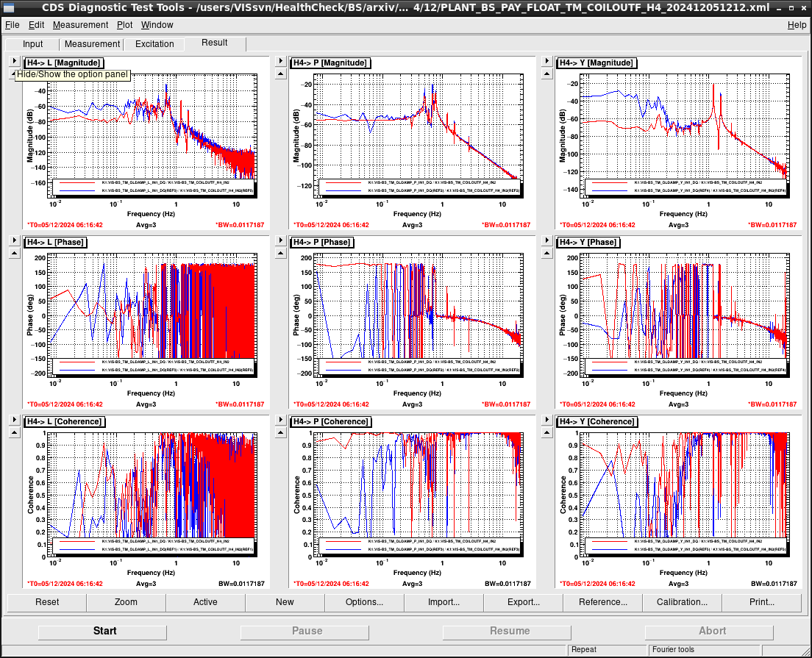Switch to the Input tab
This screenshot has width=812, height=658.
[x=32, y=44]
